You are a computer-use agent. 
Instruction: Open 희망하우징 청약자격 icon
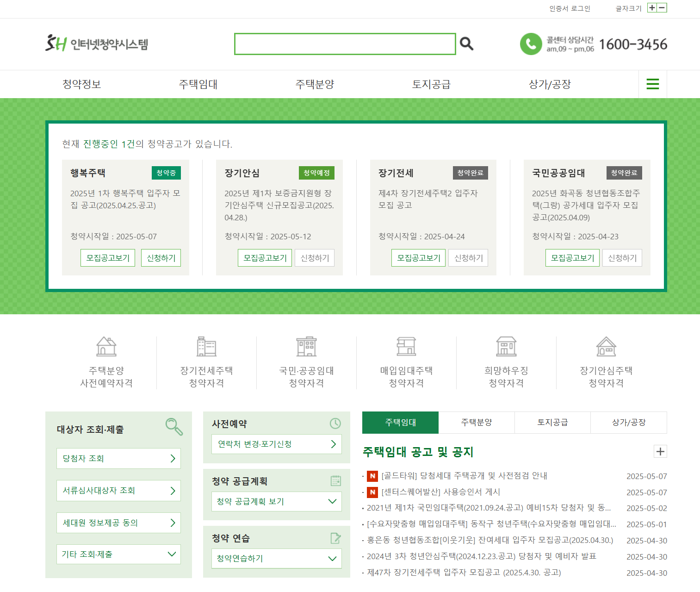506,346
